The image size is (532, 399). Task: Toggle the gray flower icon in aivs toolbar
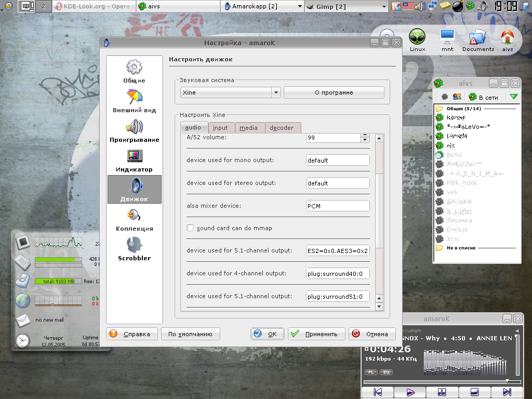point(445,97)
